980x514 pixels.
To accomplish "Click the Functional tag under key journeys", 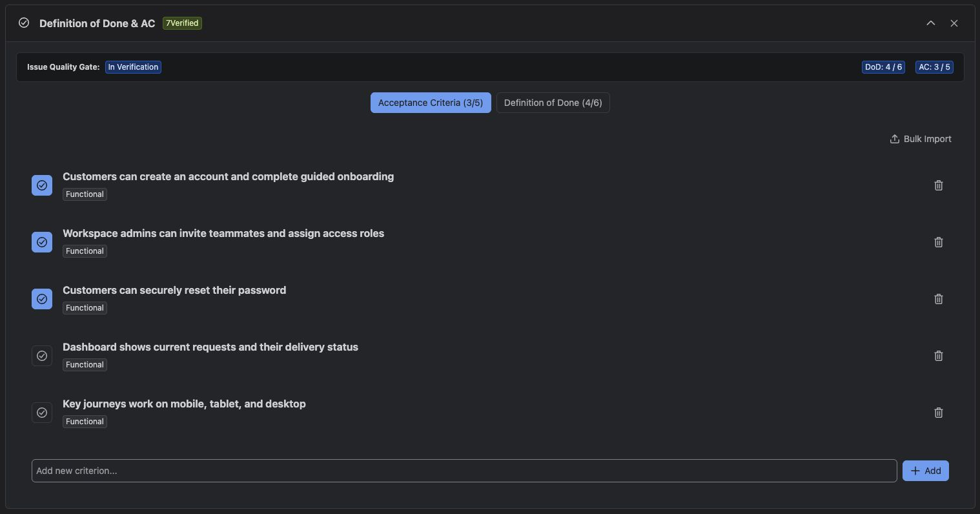I will pos(85,422).
